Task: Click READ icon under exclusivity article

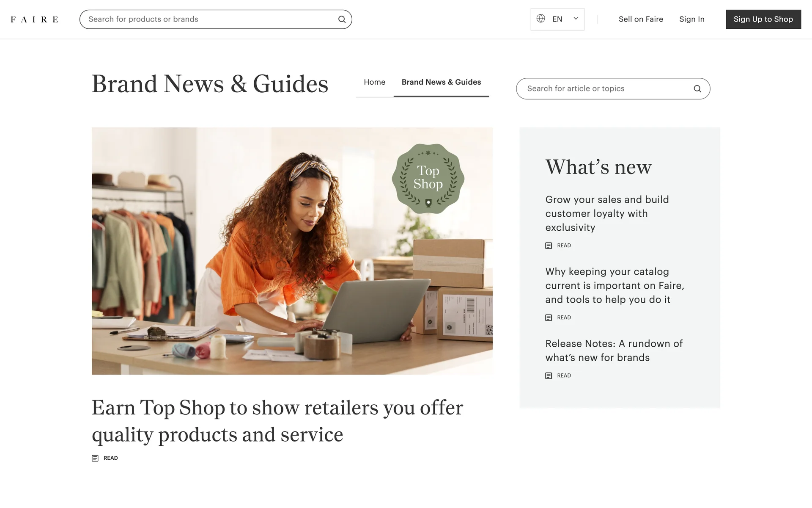Action: [549, 246]
